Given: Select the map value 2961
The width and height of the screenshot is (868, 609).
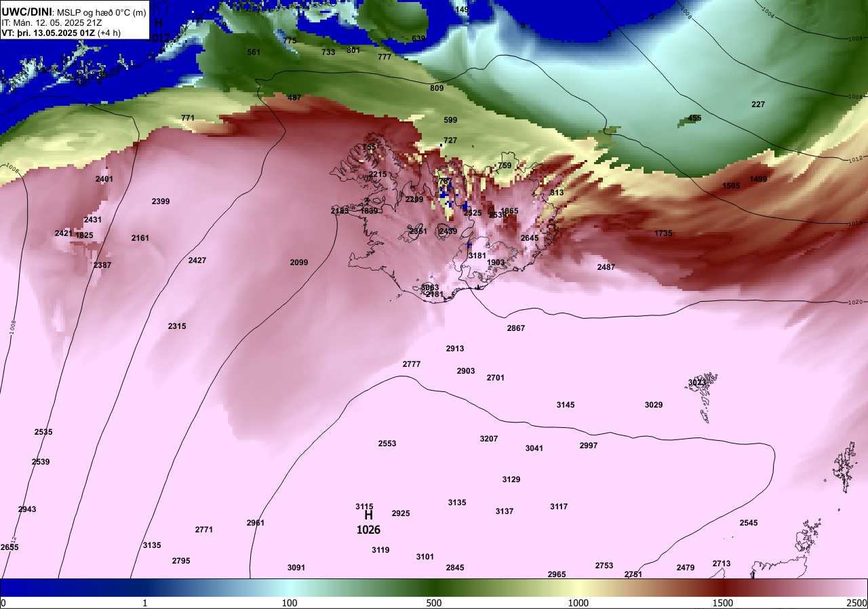Looking at the screenshot, I should tap(256, 523).
